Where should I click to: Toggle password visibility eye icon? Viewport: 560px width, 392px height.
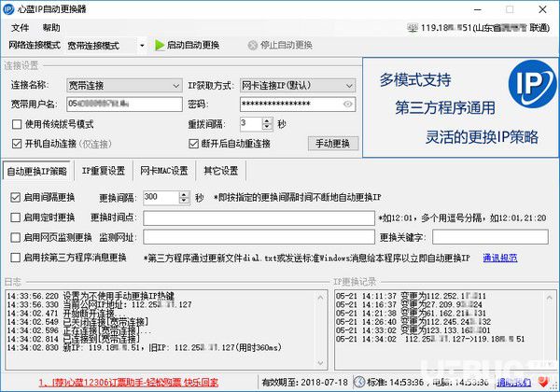pos(347,105)
